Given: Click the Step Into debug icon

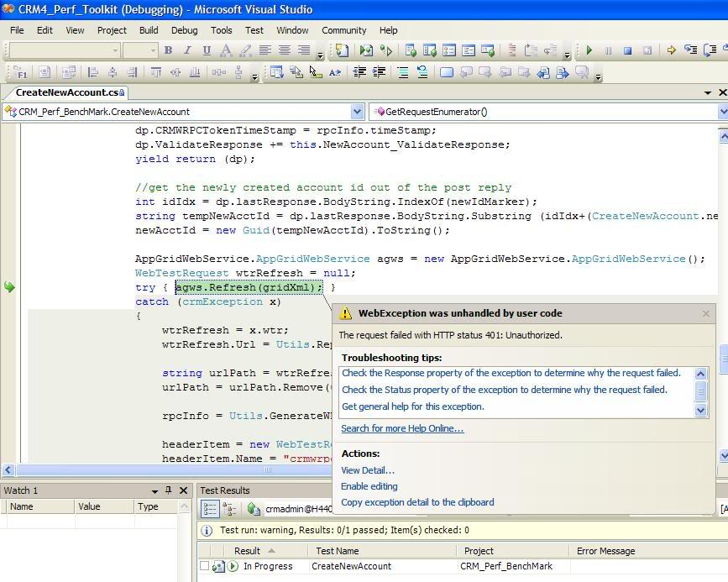Looking at the screenshot, I should pos(691,50).
